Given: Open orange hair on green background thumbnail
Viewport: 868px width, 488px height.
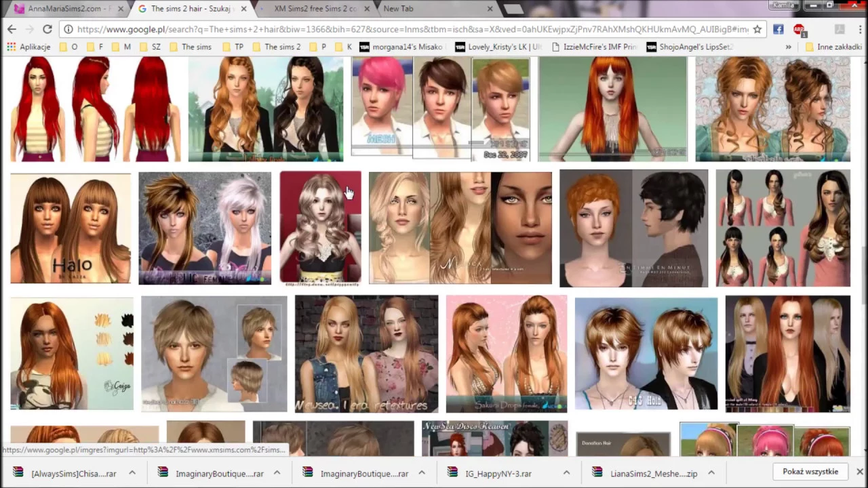Looking at the screenshot, I should pyautogui.click(x=612, y=109).
